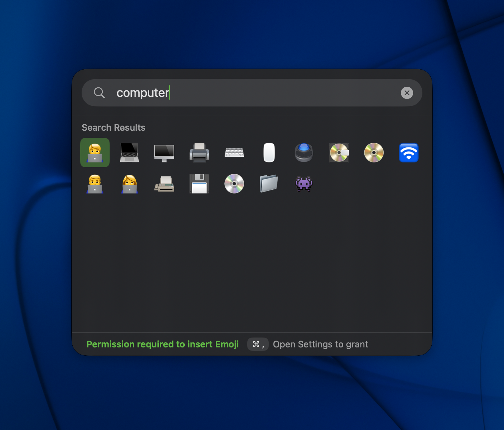Select the trackball emoji
Viewport: 504px width, 430px height.
coord(304,153)
